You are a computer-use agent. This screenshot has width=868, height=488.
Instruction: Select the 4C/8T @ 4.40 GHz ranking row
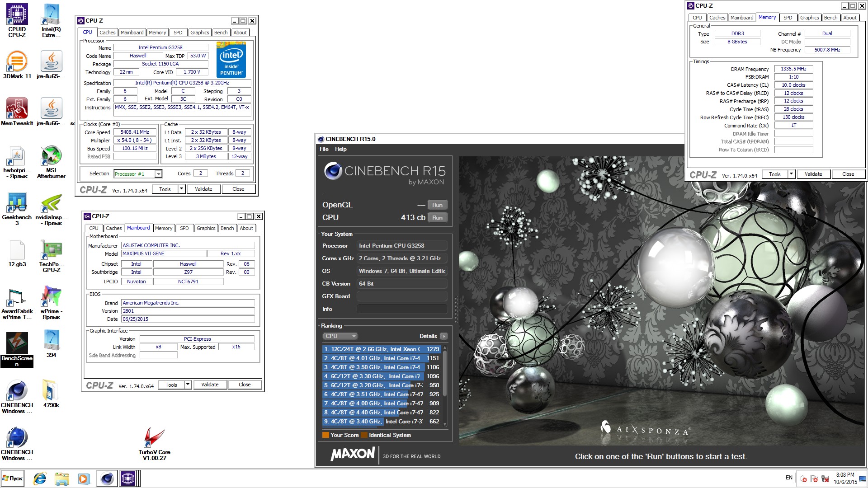(381, 413)
